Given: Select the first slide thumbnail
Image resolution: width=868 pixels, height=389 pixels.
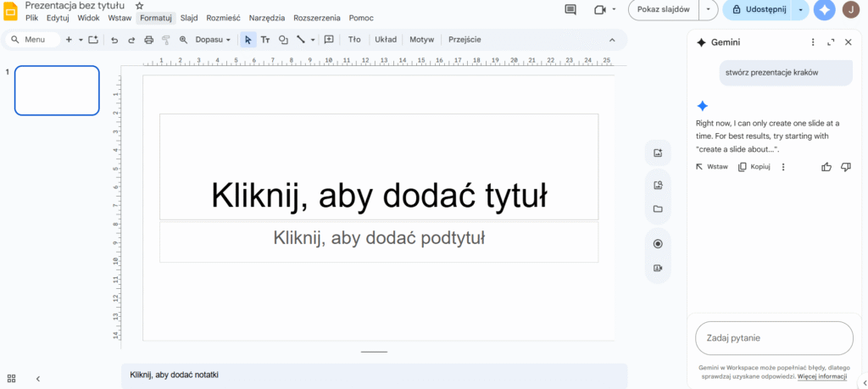Looking at the screenshot, I should click(x=57, y=91).
